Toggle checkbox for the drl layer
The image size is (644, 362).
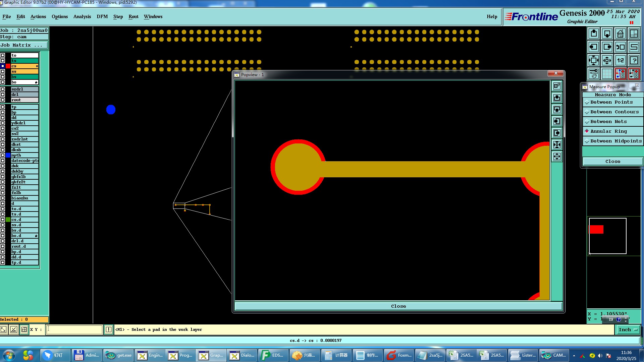coord(3,95)
